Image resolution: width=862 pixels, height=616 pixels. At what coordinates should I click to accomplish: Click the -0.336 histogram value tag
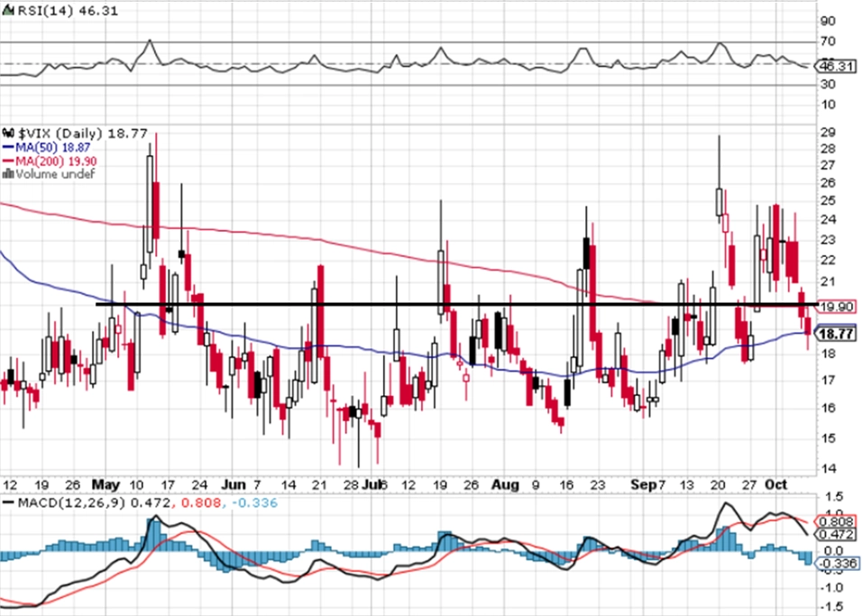[836, 563]
